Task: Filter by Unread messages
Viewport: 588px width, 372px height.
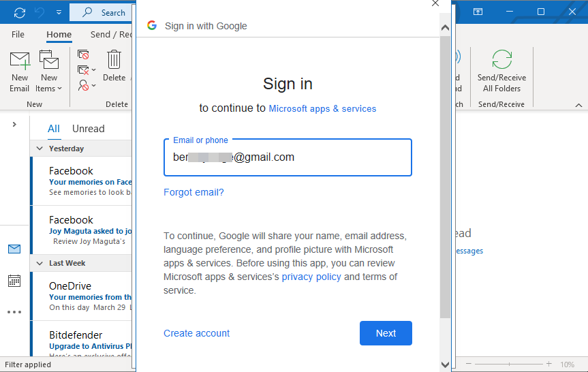Action: point(88,129)
